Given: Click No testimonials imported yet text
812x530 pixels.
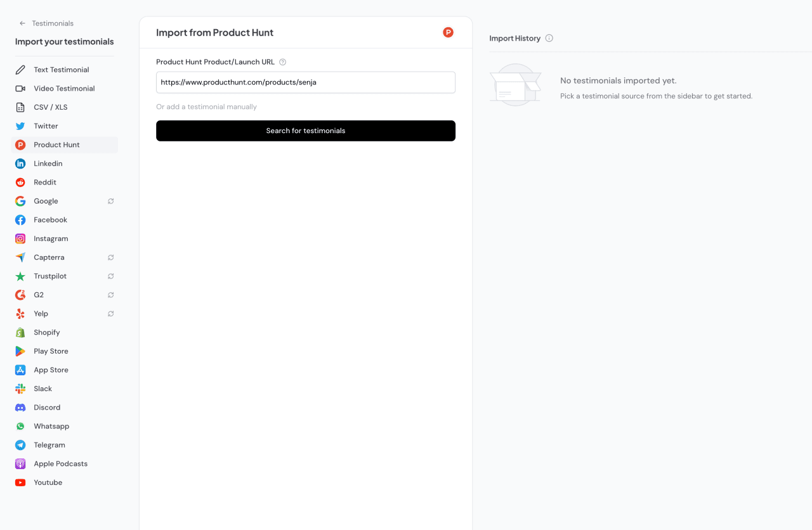Looking at the screenshot, I should 619,81.
